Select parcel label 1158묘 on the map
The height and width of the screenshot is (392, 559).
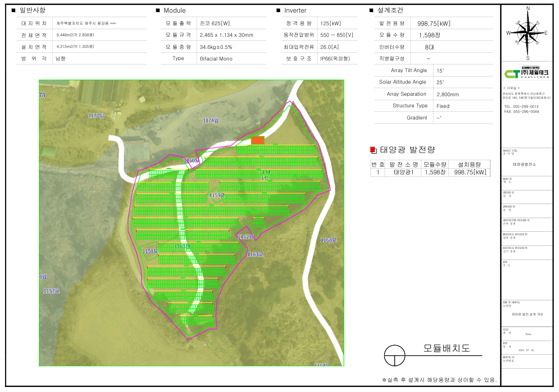pyautogui.click(x=150, y=251)
